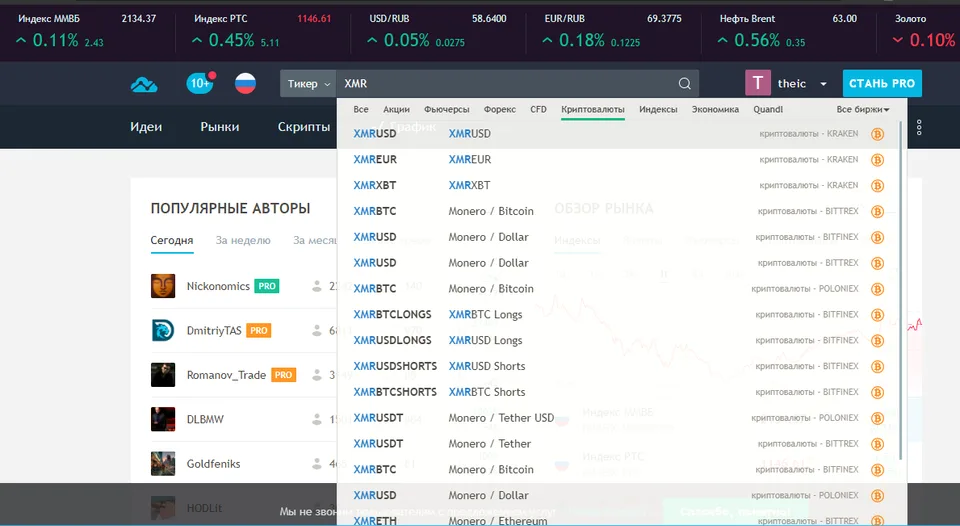Open the Тикер search type dropdown
The width and height of the screenshot is (960, 526).
pos(308,84)
